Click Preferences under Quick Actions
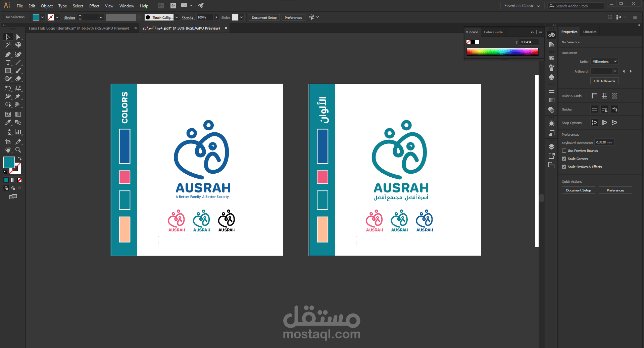This screenshot has height=348, width=644. pyautogui.click(x=615, y=190)
